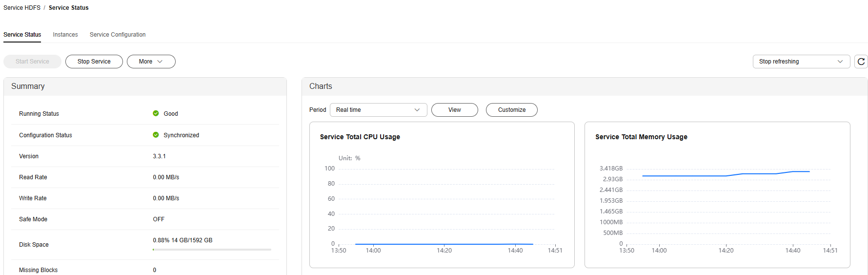The height and width of the screenshot is (275, 868).
Task: Click the Service Total CPU Usage chart line
Action: coord(444,244)
